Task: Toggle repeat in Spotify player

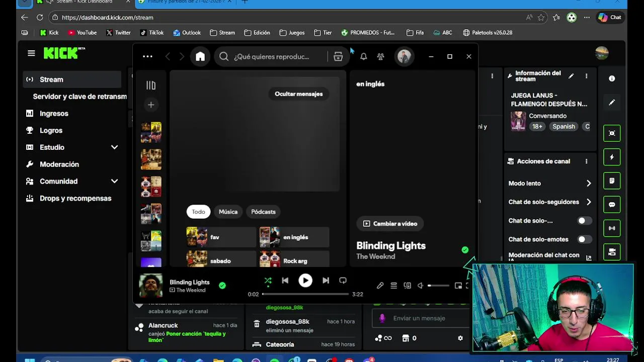Action: 343,281
